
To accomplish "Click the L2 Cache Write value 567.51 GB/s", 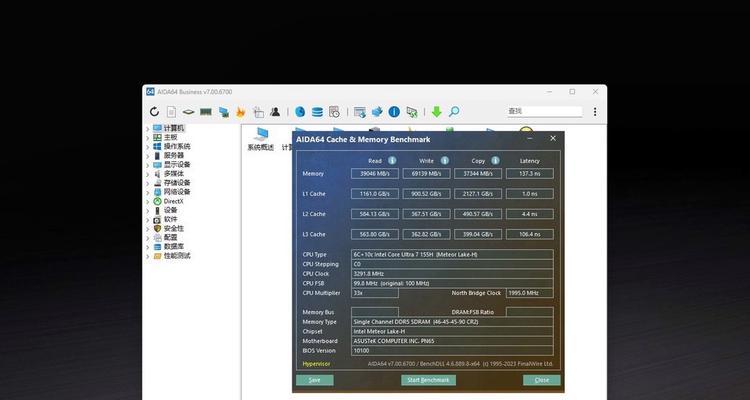I will tap(426, 214).
